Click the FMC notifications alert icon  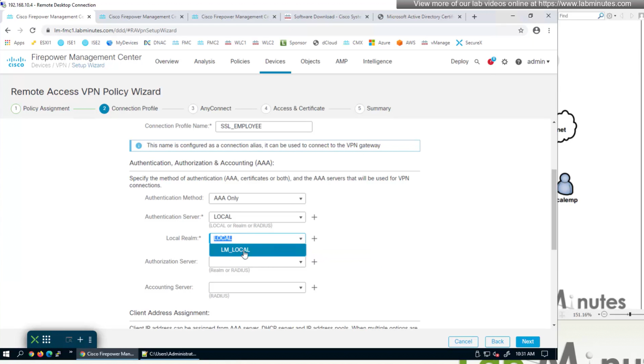point(491,62)
